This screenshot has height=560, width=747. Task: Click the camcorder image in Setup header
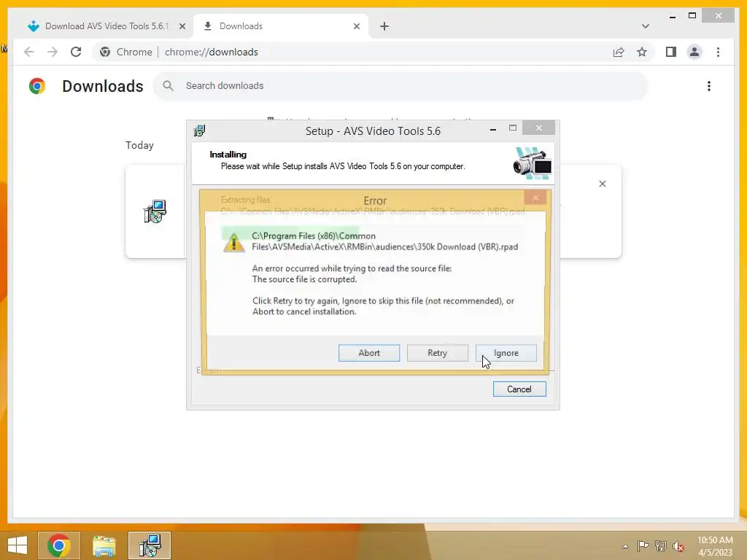tap(533, 163)
